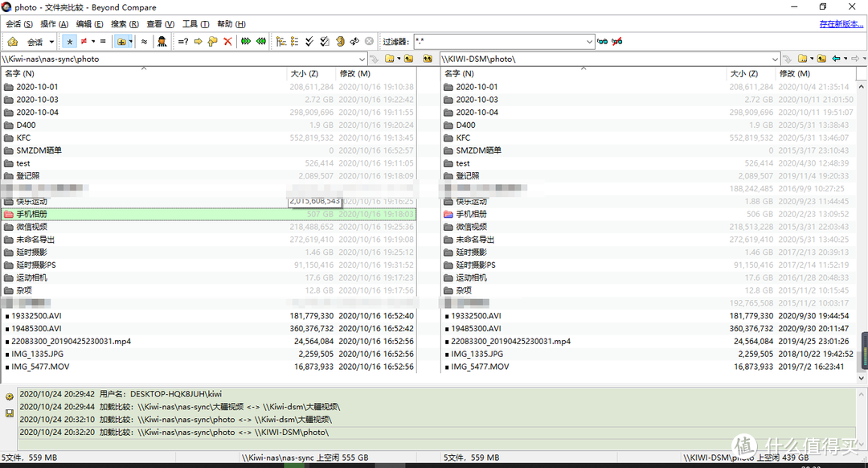The width and height of the screenshot is (868, 468).
Task: Open the 会话 dropdown arrow in toolbar
Action: pos(51,42)
